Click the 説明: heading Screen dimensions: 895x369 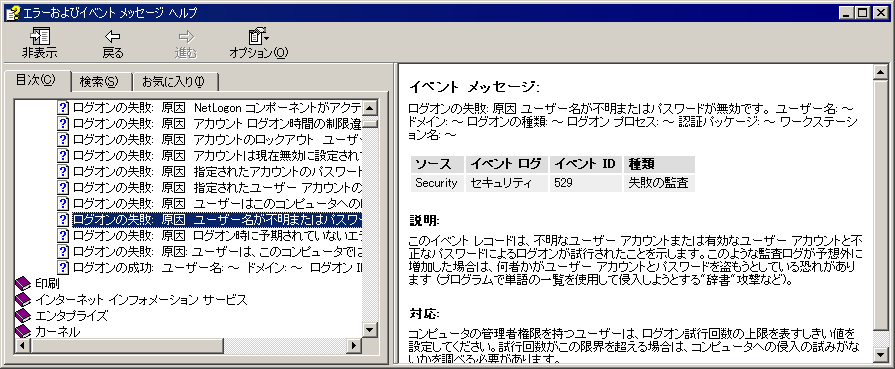coord(425,220)
